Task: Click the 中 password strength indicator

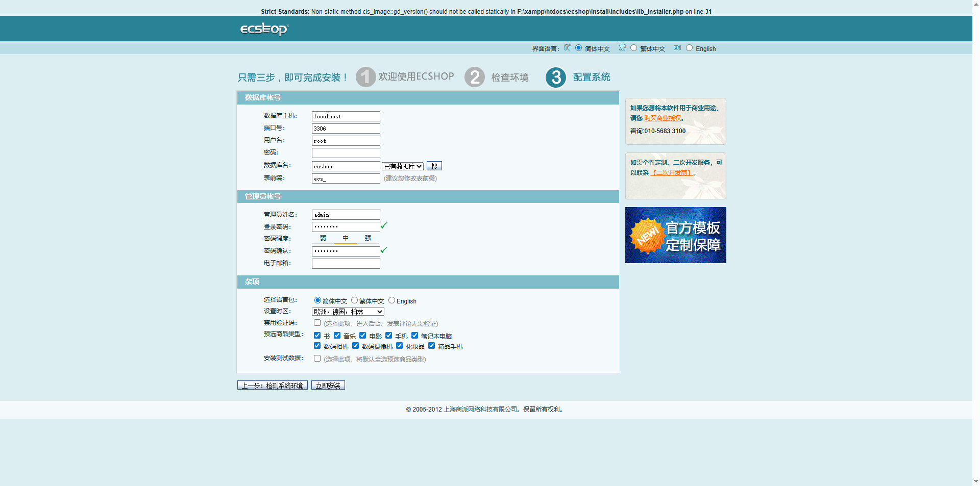Action: coord(346,238)
